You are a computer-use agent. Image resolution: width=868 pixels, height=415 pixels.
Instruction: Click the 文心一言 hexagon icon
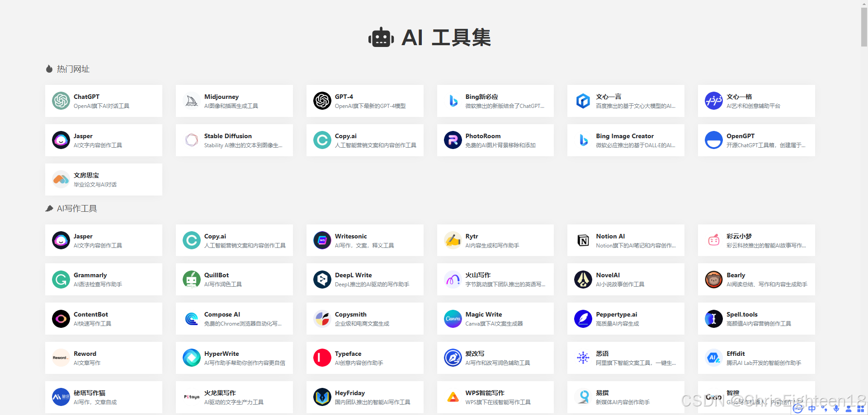pos(583,101)
